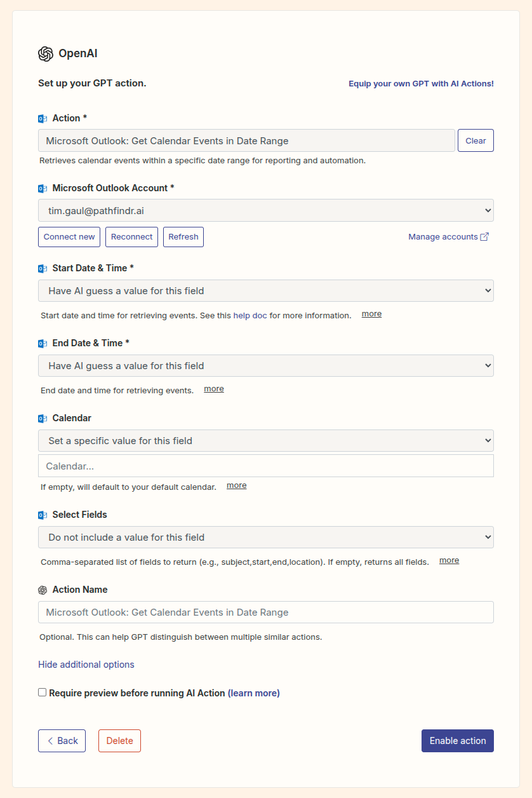Click the Outlook icon beside Microsoft Outlook Account

click(43, 188)
